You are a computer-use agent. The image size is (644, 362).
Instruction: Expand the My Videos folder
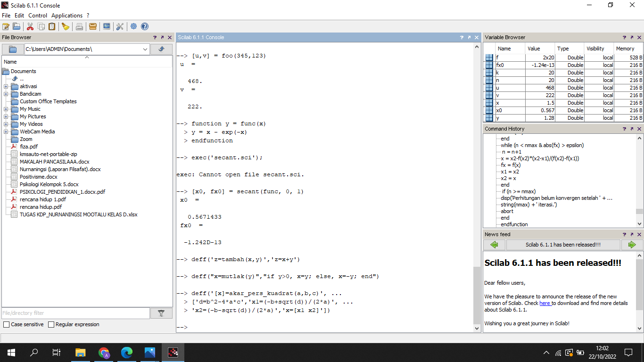6,124
